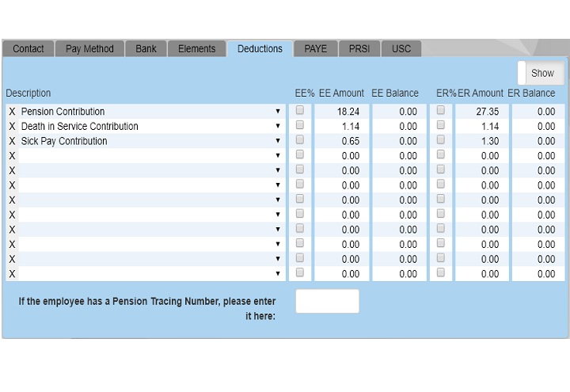Select the USC tab
The image size is (570, 392).
click(x=401, y=49)
